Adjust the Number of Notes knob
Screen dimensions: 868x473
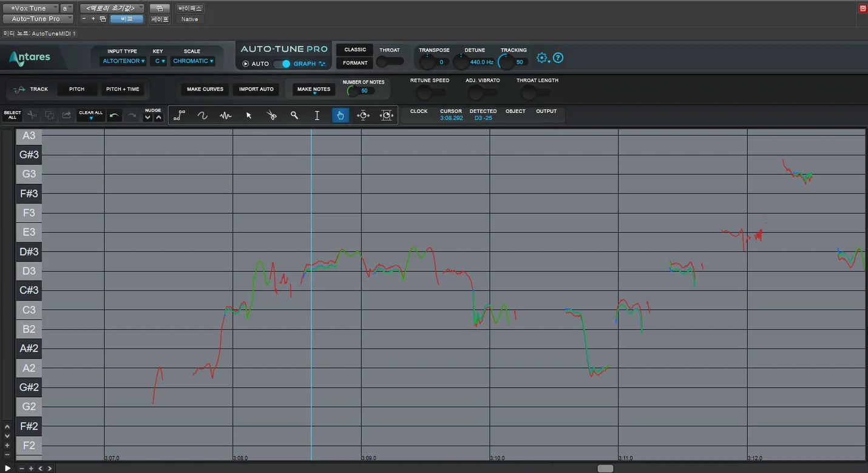point(352,90)
